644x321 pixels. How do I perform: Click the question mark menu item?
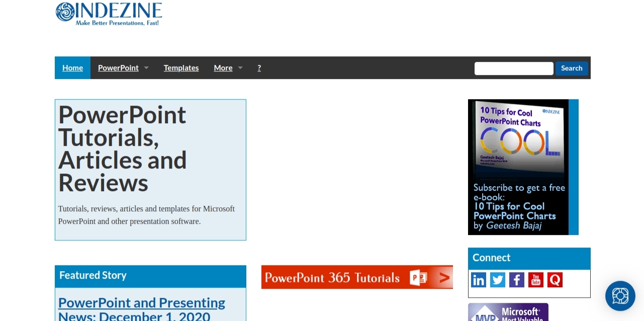259,68
